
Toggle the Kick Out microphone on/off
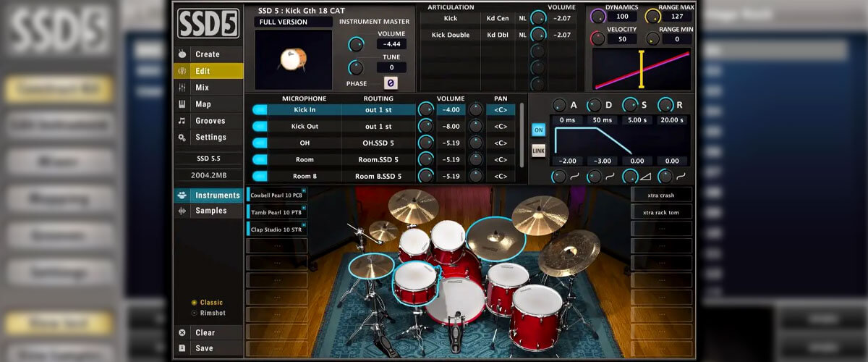(260, 127)
